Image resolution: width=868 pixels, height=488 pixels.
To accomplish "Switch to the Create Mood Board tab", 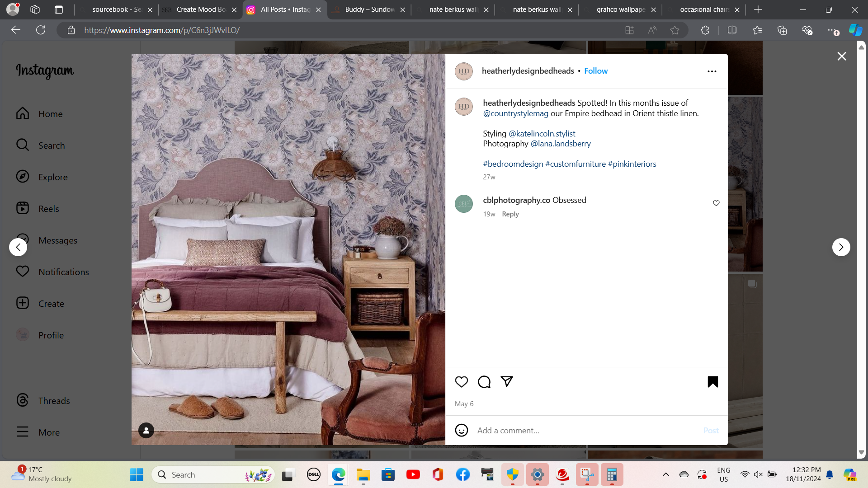I will point(201,9).
